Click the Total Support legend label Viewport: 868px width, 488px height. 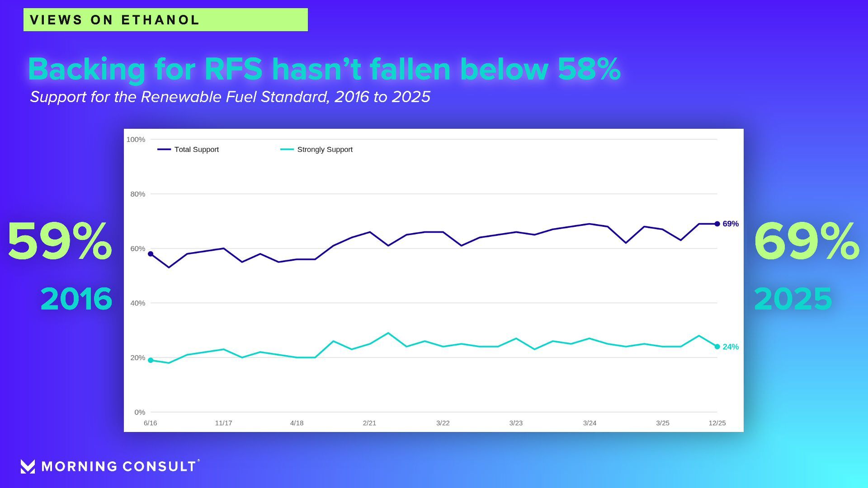click(x=196, y=150)
